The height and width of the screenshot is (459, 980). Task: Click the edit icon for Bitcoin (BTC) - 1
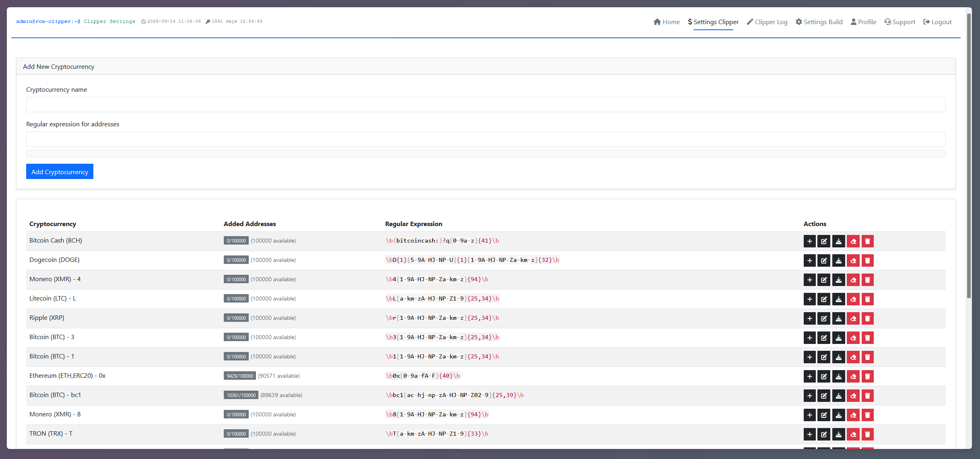[x=824, y=357]
